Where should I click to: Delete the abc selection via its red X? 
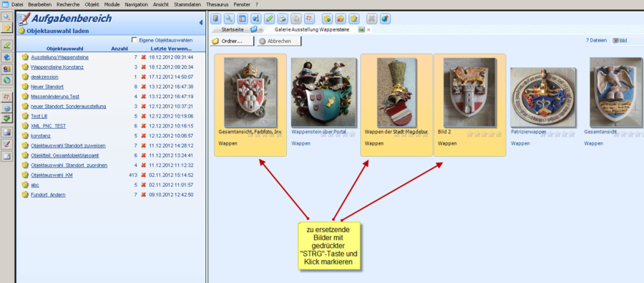143,185
